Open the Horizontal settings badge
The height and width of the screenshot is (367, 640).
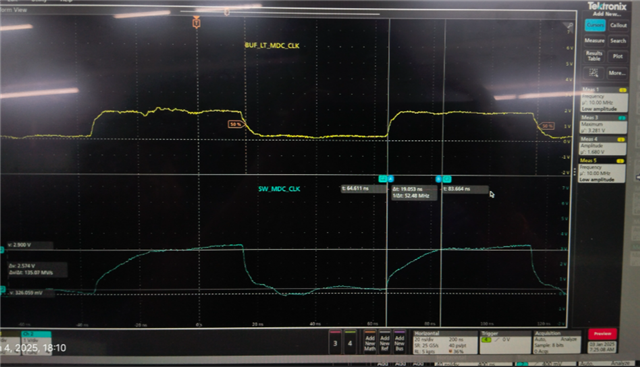point(445,342)
